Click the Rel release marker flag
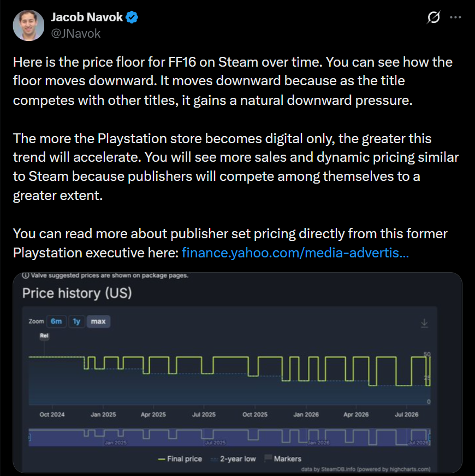Image resolution: width=475 pixels, height=476 pixels. pyautogui.click(x=44, y=336)
